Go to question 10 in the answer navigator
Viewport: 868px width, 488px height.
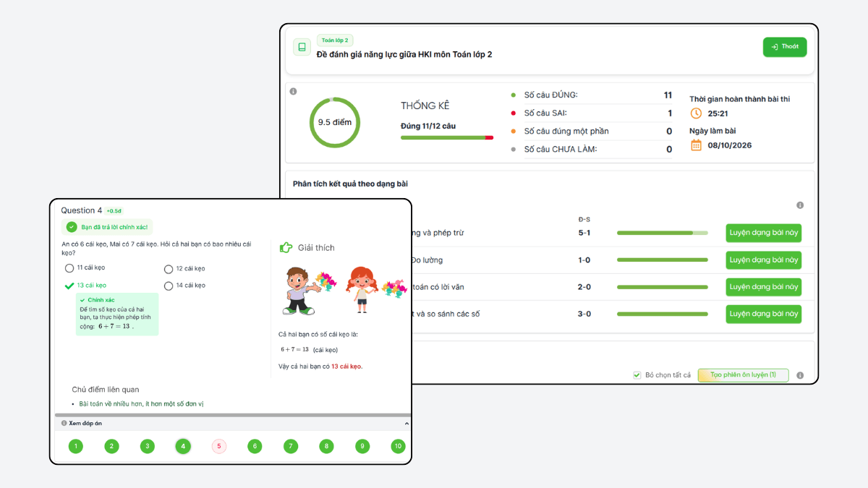click(x=398, y=447)
